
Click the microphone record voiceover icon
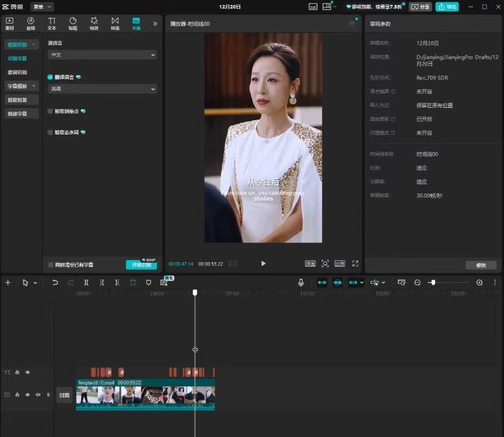click(301, 283)
